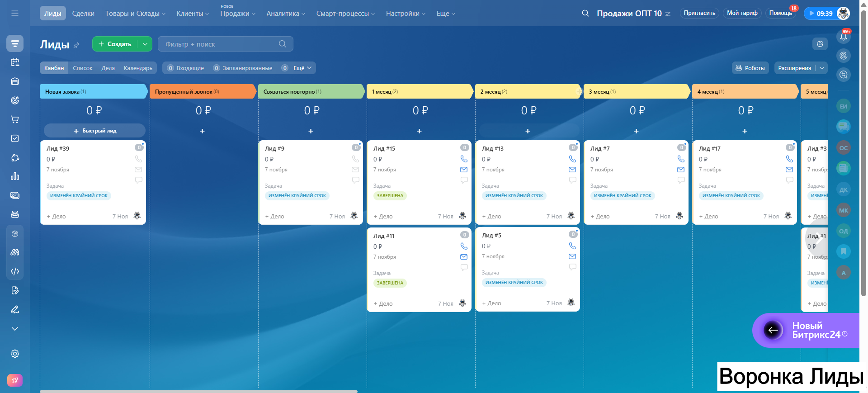Click the phone icon on Лид #17 card
The image size is (868, 393).
click(789, 159)
